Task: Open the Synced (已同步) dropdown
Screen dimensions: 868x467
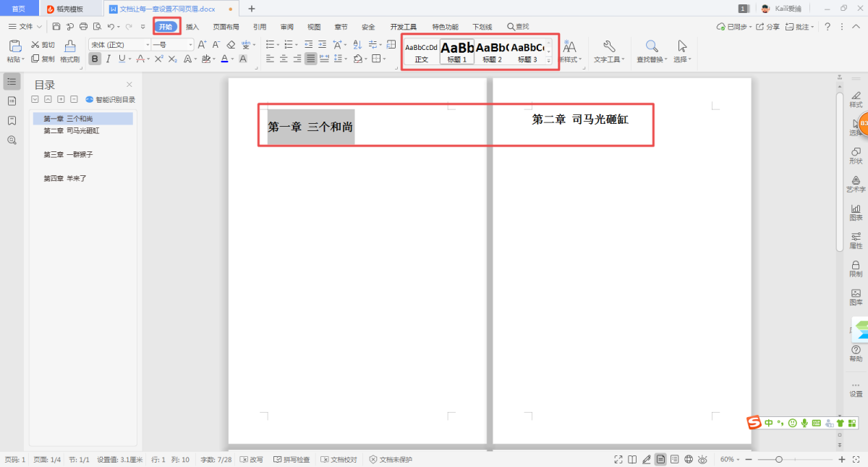Action: click(x=734, y=27)
